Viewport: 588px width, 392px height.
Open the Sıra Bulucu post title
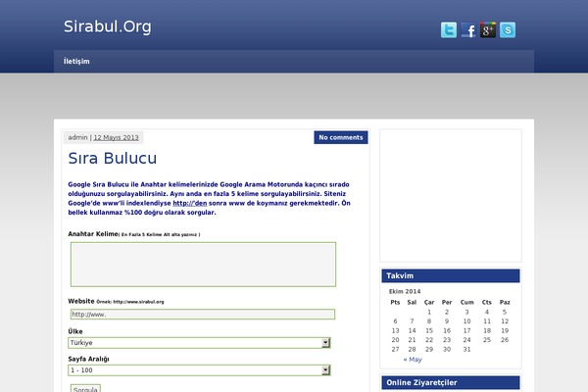point(112,158)
